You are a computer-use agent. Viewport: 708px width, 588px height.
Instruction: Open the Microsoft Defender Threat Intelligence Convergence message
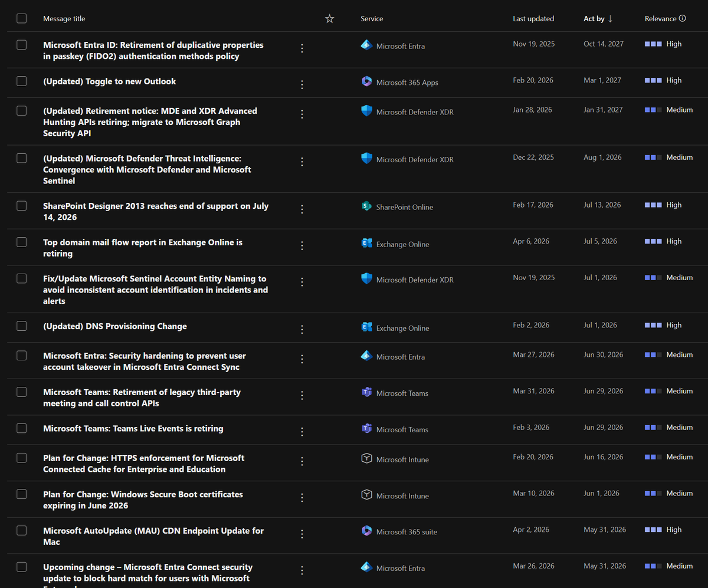coord(147,169)
